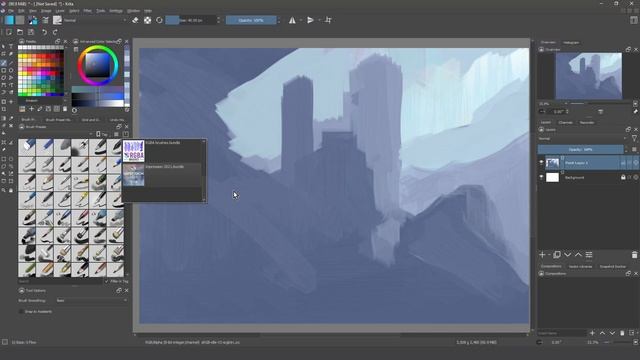
Task: Add a new color to the palette
Action: point(31,109)
